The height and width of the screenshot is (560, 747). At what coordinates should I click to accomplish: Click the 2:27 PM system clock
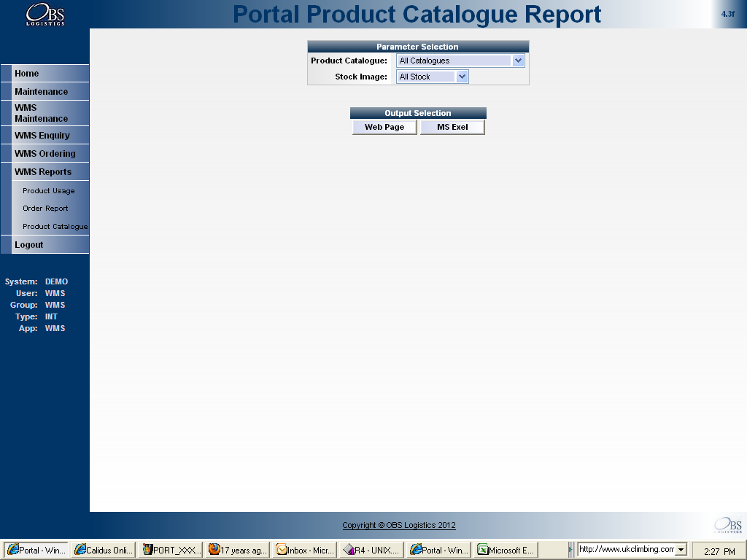click(719, 551)
